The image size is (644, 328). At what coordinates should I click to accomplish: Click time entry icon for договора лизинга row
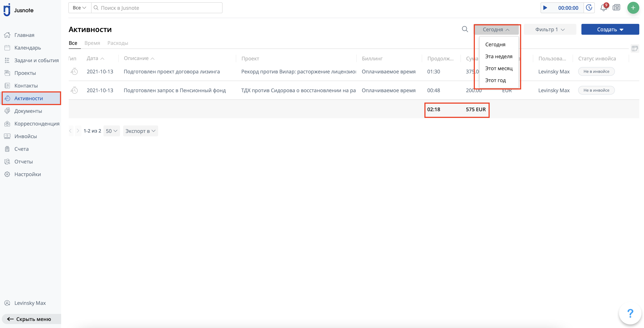74,71
